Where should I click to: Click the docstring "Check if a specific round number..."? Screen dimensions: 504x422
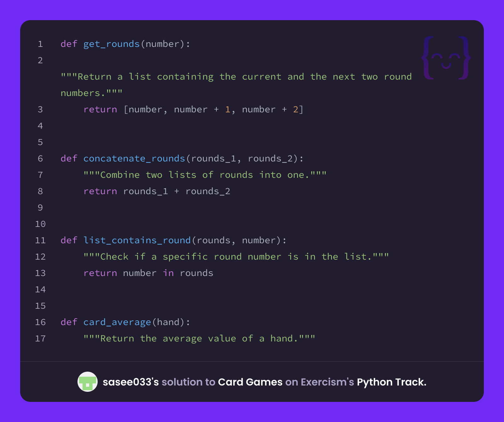click(x=236, y=257)
